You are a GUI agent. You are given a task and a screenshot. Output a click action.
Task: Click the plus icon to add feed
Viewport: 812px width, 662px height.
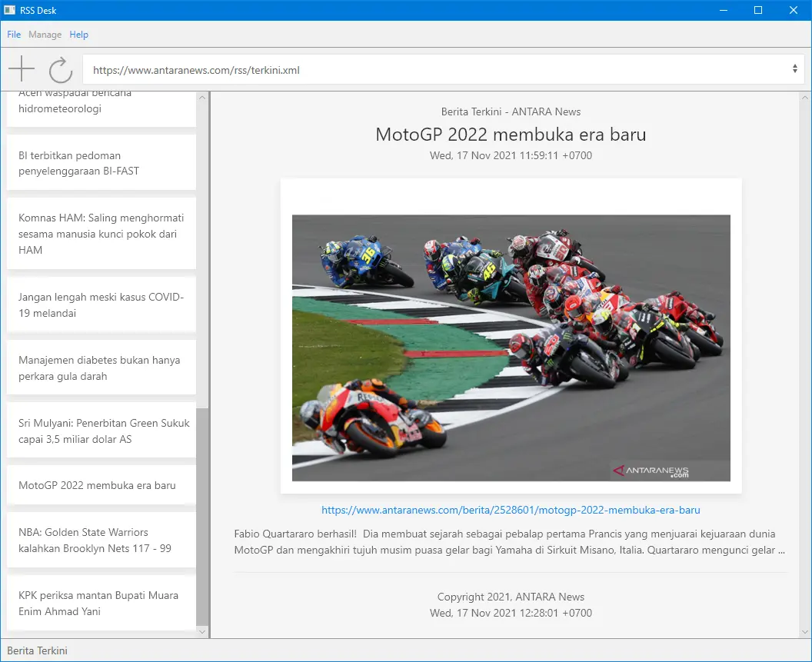click(x=22, y=69)
